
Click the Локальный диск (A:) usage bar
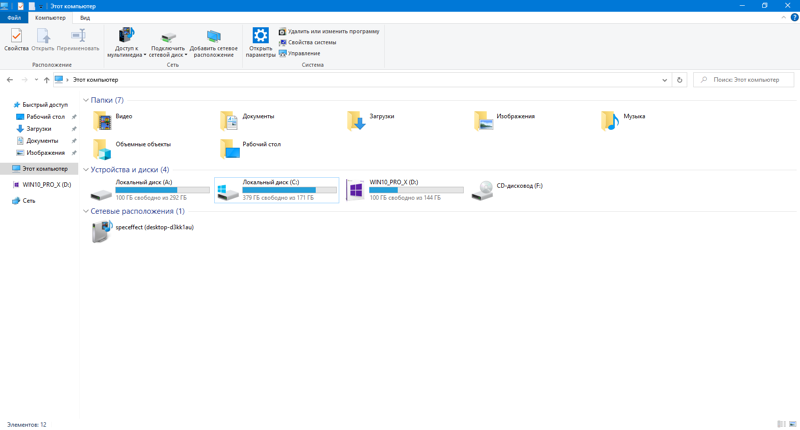tap(162, 190)
